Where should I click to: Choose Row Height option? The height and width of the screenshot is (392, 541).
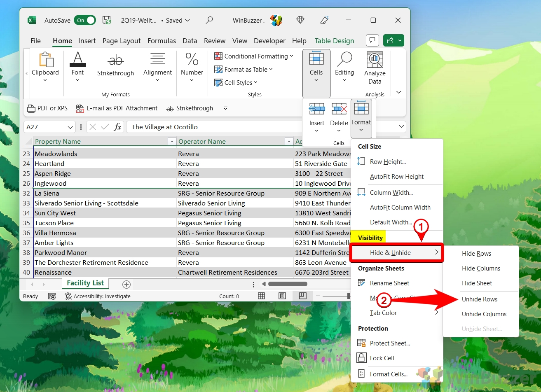388,162
